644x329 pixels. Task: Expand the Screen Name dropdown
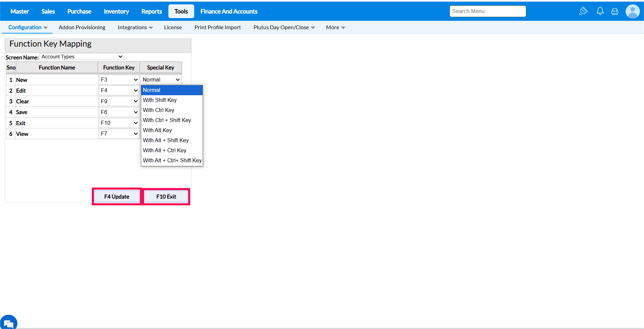tap(82, 57)
